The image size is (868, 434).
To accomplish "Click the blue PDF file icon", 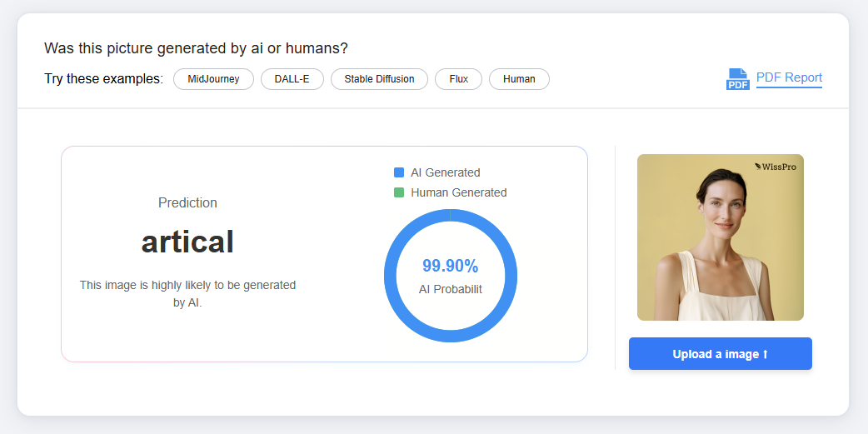I will (x=738, y=79).
